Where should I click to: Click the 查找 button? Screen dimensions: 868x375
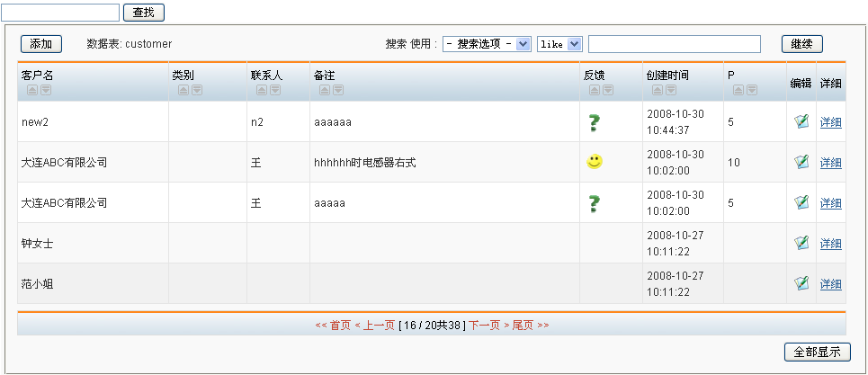click(144, 13)
